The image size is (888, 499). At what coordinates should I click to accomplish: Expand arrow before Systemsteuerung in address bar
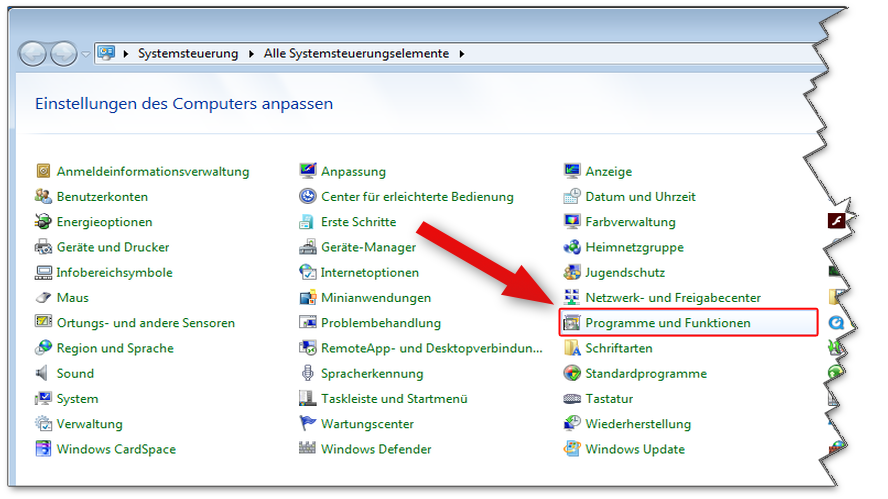pyautogui.click(x=126, y=54)
